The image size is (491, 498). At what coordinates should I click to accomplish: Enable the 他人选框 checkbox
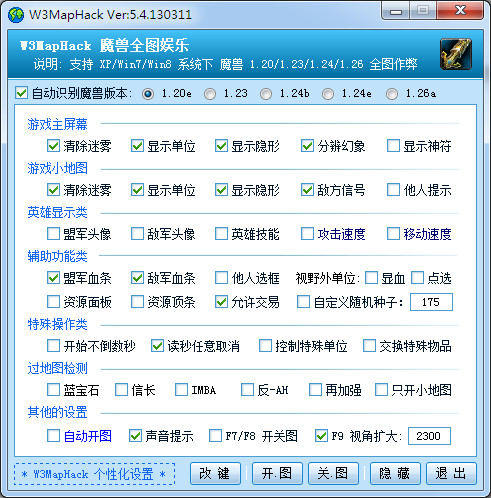(221, 278)
